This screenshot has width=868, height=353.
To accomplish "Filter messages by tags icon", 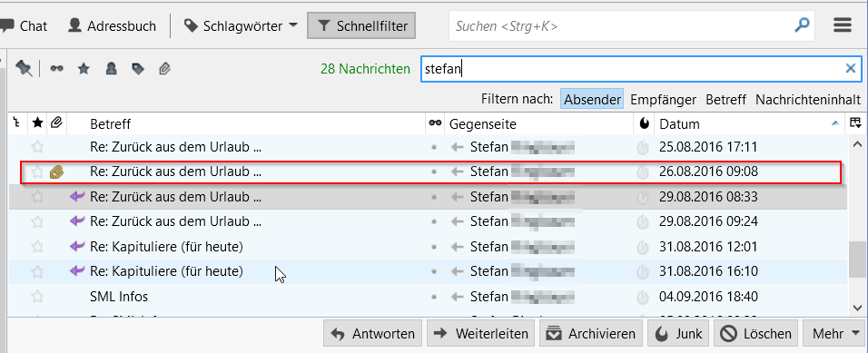I will pyautogui.click(x=138, y=69).
